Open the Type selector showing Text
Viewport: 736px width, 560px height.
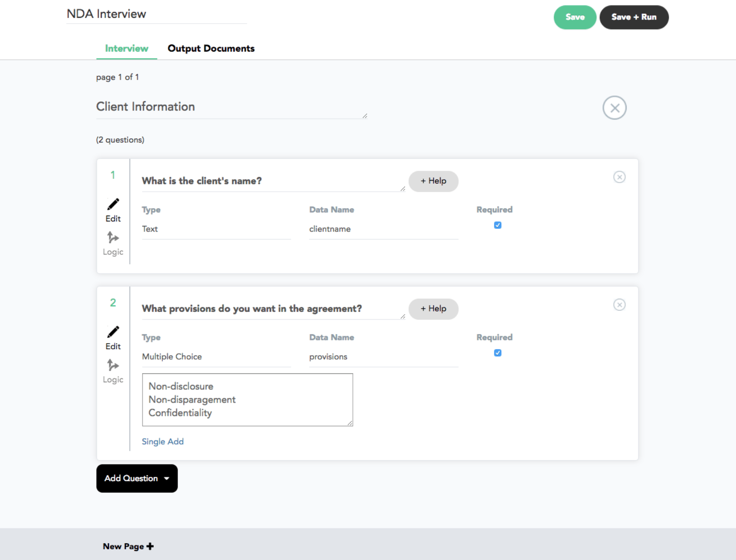(x=216, y=229)
